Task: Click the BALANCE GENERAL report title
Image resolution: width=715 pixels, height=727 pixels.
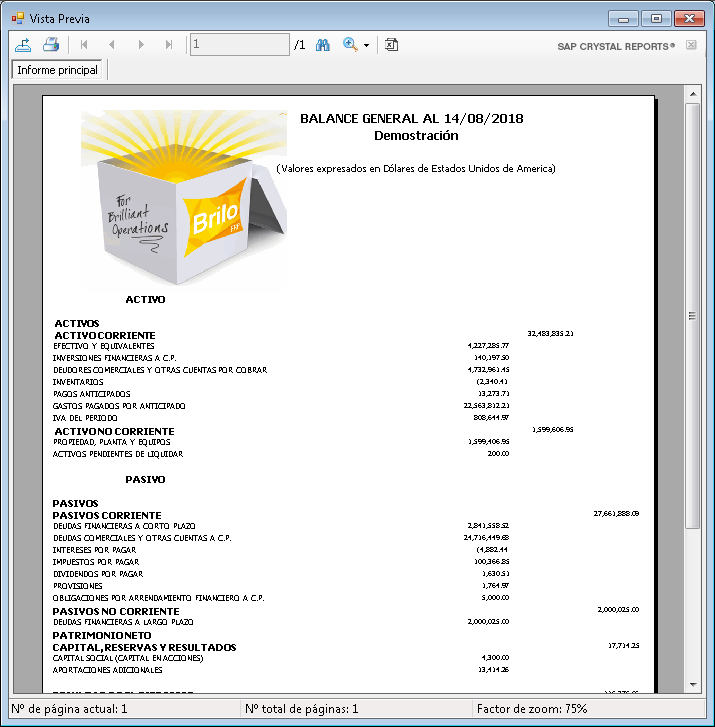Action: [x=412, y=119]
